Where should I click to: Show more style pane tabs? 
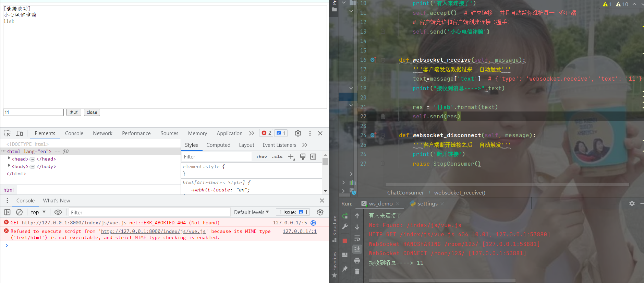[x=305, y=145]
